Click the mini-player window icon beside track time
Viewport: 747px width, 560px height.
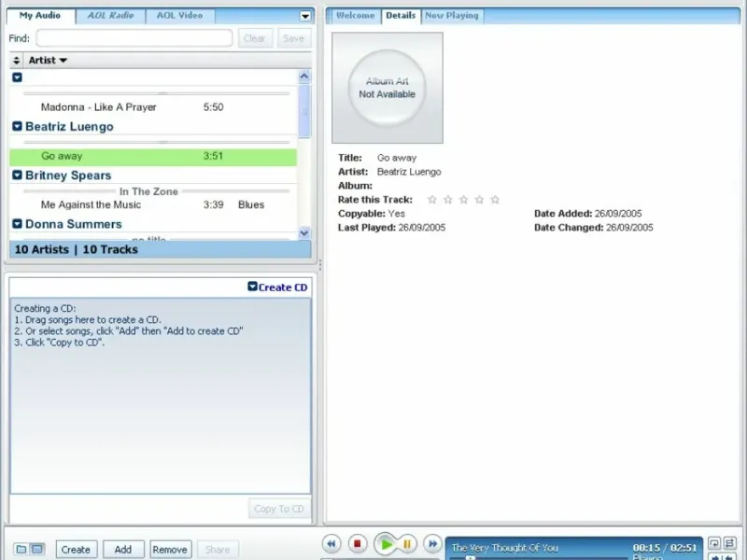[x=713, y=543]
